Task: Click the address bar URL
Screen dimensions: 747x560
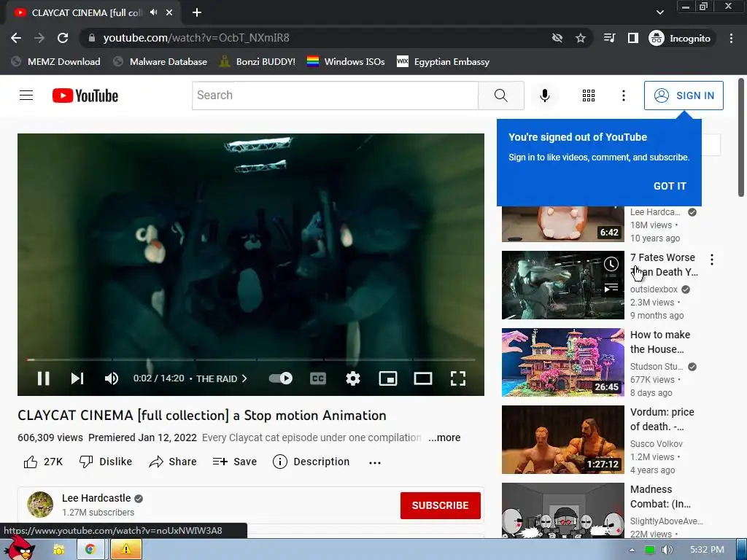Action: point(196,38)
